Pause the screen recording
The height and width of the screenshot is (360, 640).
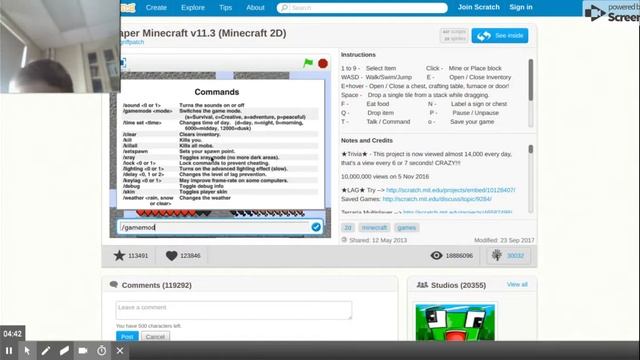click(x=9, y=351)
